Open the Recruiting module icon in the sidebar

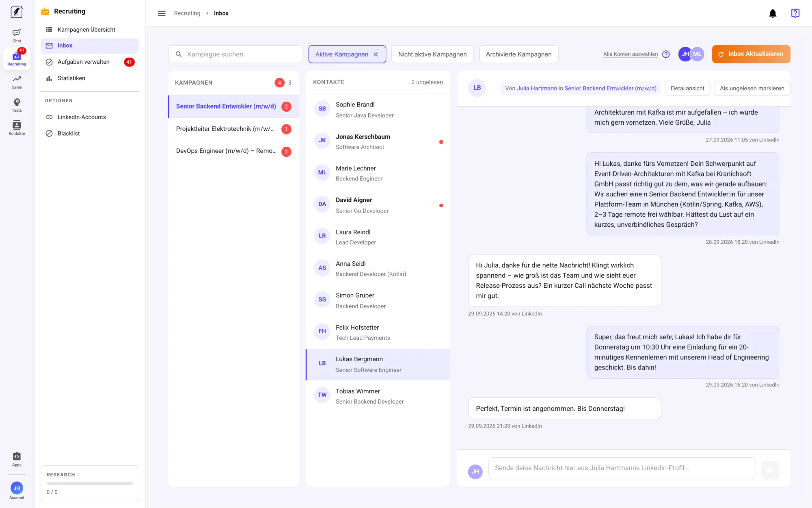[x=17, y=59]
